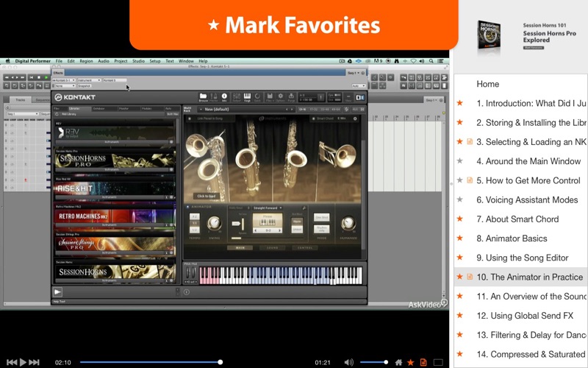
Task: Open the Studio menu
Action: click(138, 61)
